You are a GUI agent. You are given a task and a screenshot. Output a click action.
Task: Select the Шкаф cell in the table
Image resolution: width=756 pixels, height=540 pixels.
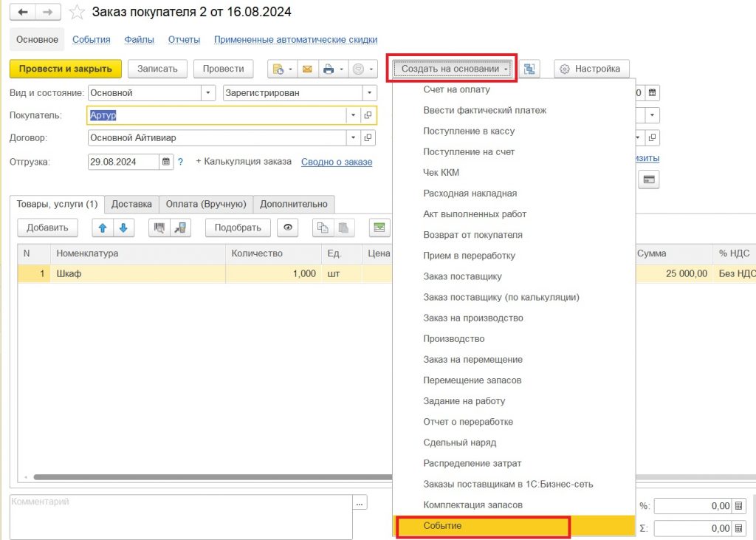pyautogui.click(x=137, y=273)
